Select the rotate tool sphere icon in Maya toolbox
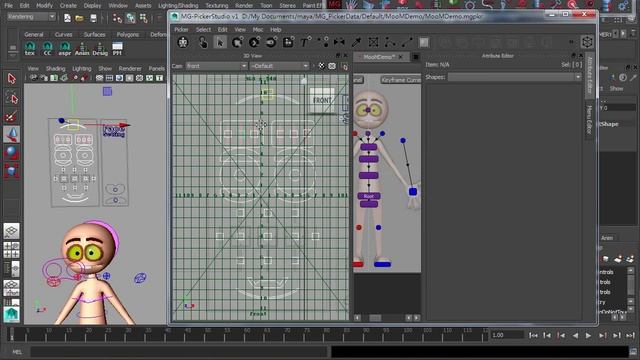Image resolution: width=640 pixels, height=360 pixels. tap(11, 153)
